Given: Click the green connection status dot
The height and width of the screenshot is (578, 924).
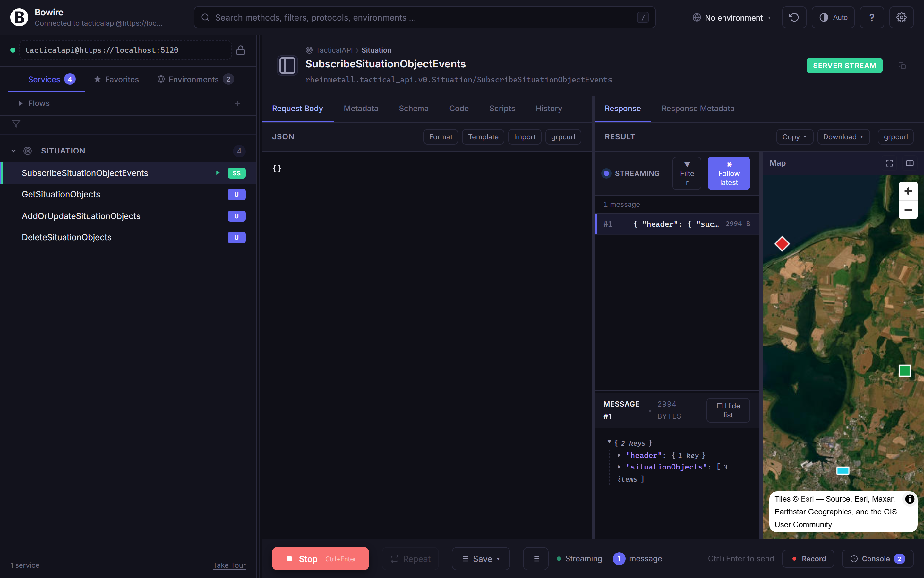Looking at the screenshot, I should [x=13, y=50].
